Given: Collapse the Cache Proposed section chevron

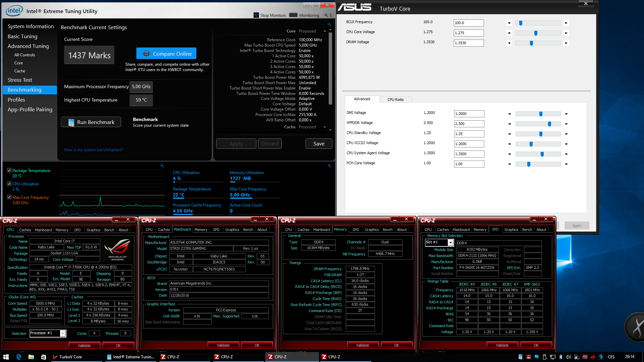Looking at the screenshot, I should [x=325, y=127].
